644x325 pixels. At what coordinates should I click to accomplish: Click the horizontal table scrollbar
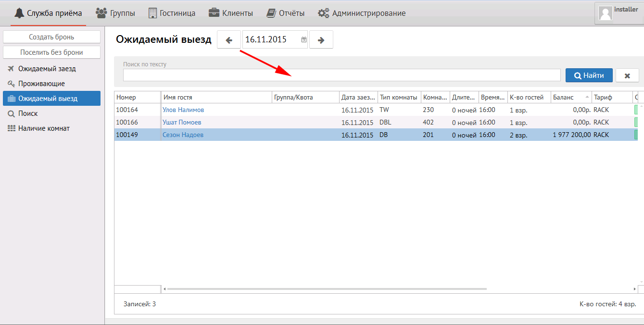click(x=327, y=289)
